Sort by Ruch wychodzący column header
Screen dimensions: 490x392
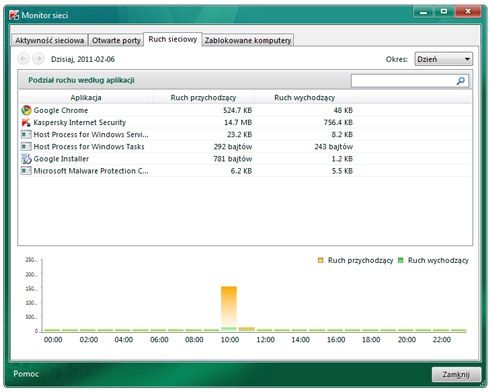(304, 98)
